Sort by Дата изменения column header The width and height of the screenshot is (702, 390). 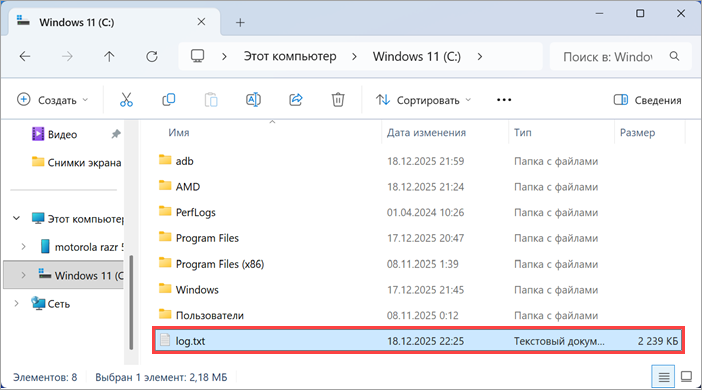(x=426, y=133)
